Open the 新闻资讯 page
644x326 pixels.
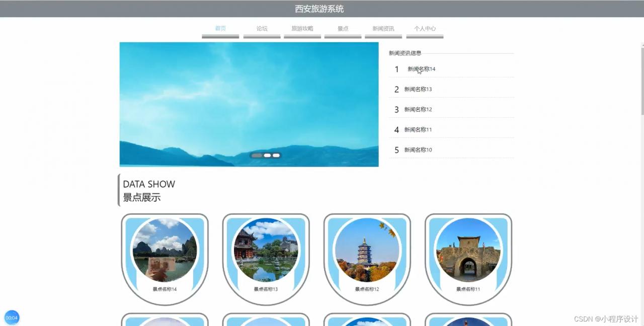(x=383, y=28)
